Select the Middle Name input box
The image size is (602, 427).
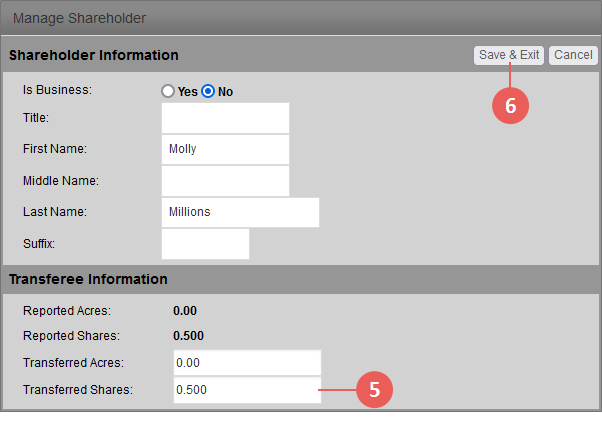point(225,181)
